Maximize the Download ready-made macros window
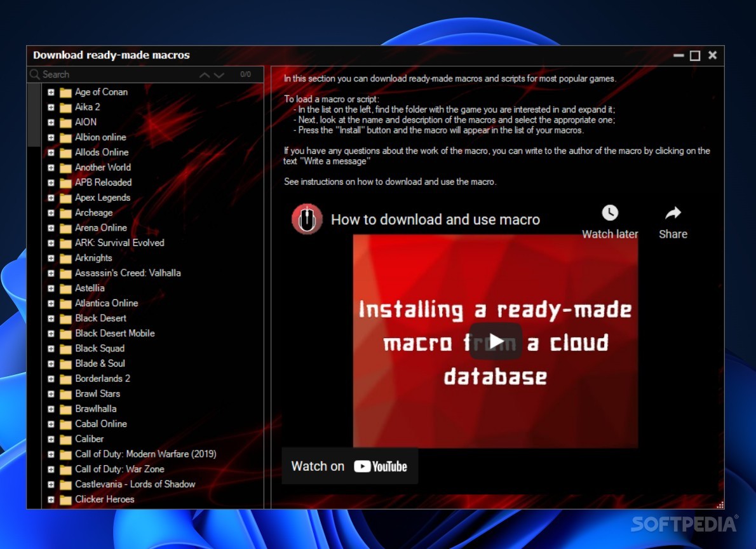Viewport: 756px width, 549px height. click(x=695, y=55)
